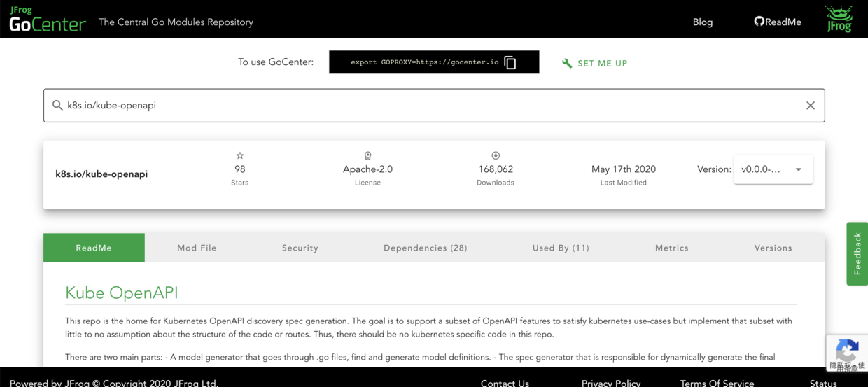Open the Feedback side button

tap(857, 253)
